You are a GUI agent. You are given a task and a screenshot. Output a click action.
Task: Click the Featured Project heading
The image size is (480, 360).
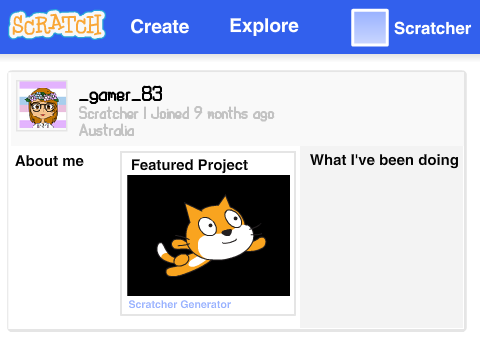pos(189,165)
